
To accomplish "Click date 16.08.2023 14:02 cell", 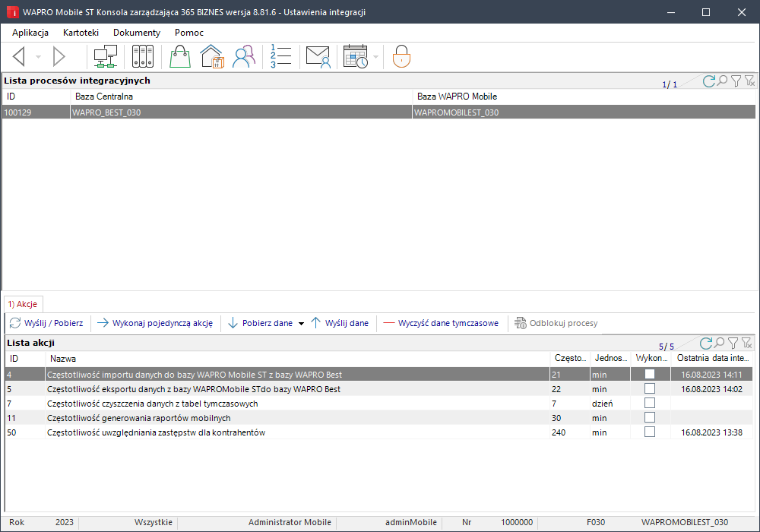I will click(711, 389).
